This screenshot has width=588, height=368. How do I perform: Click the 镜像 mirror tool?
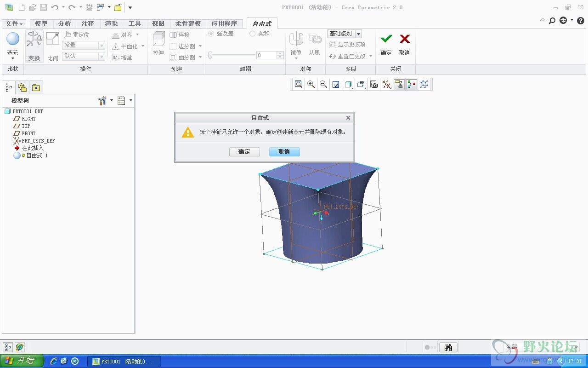click(x=296, y=45)
